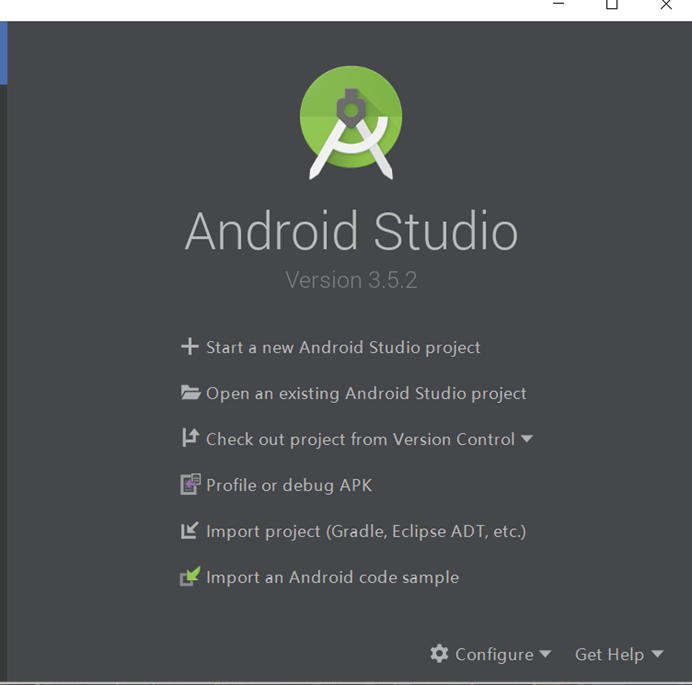Maximize the Android Studio welcome window

click(x=612, y=4)
